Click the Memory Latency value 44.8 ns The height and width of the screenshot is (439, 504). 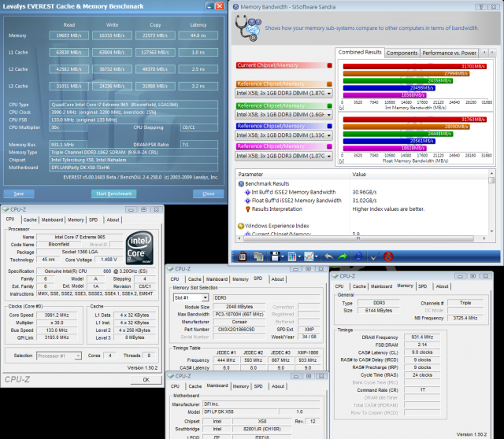[198, 35]
